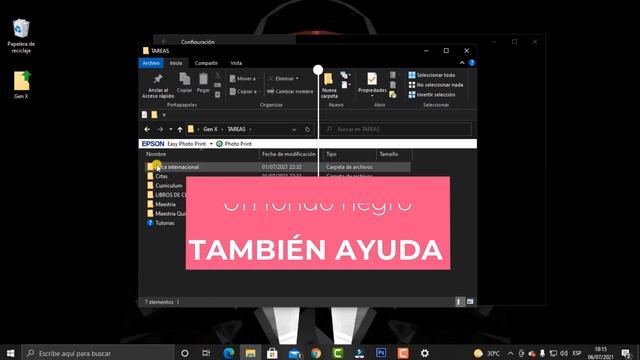Image resolution: width=640 pixels, height=360 pixels.
Task: Click the scissors cut icon
Action: point(218,76)
